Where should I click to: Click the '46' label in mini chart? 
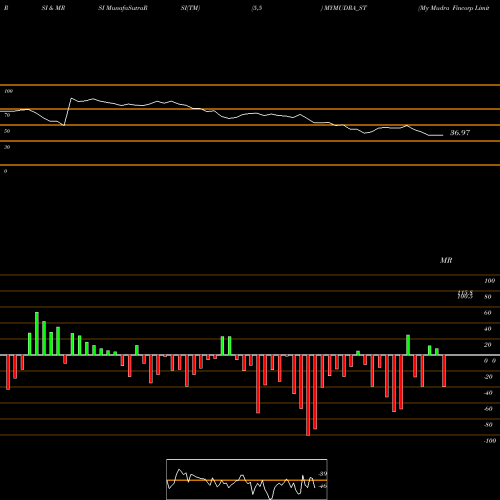pyautogui.click(x=323, y=486)
